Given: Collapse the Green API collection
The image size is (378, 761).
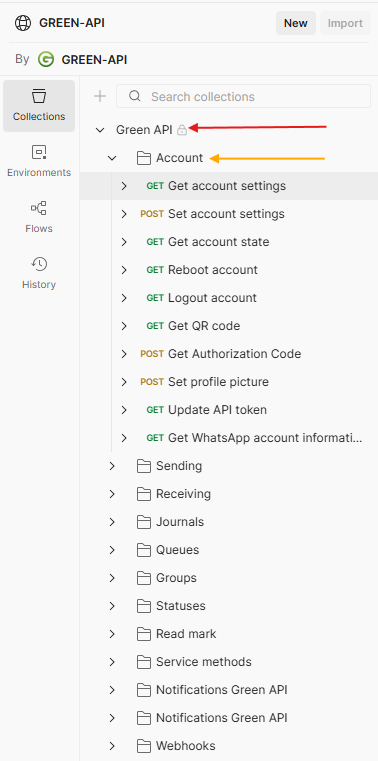Looking at the screenshot, I should point(100,130).
